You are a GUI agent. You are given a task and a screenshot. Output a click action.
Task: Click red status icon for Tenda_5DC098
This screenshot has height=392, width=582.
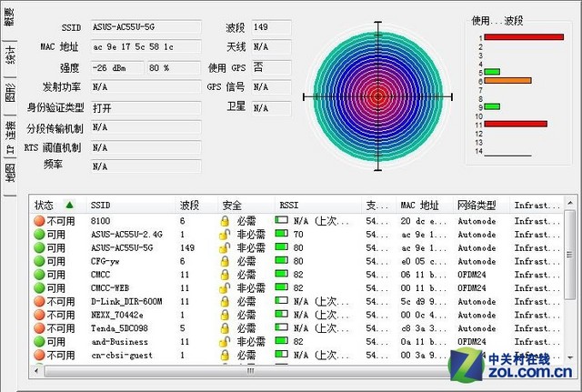coord(39,328)
